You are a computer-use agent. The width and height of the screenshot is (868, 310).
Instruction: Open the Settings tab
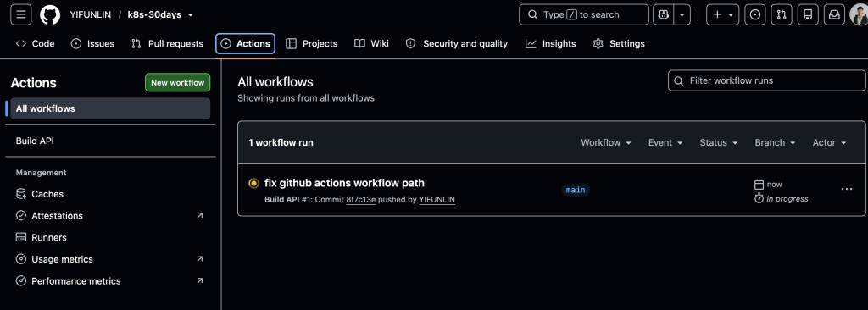619,43
